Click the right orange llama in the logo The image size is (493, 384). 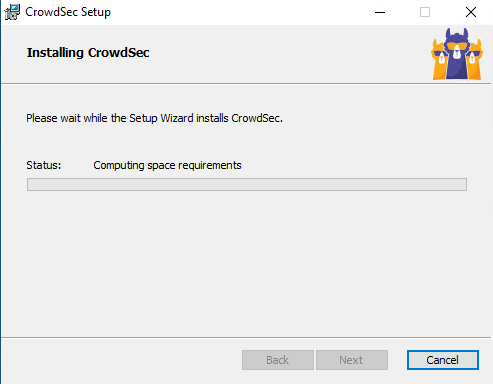coord(474,60)
